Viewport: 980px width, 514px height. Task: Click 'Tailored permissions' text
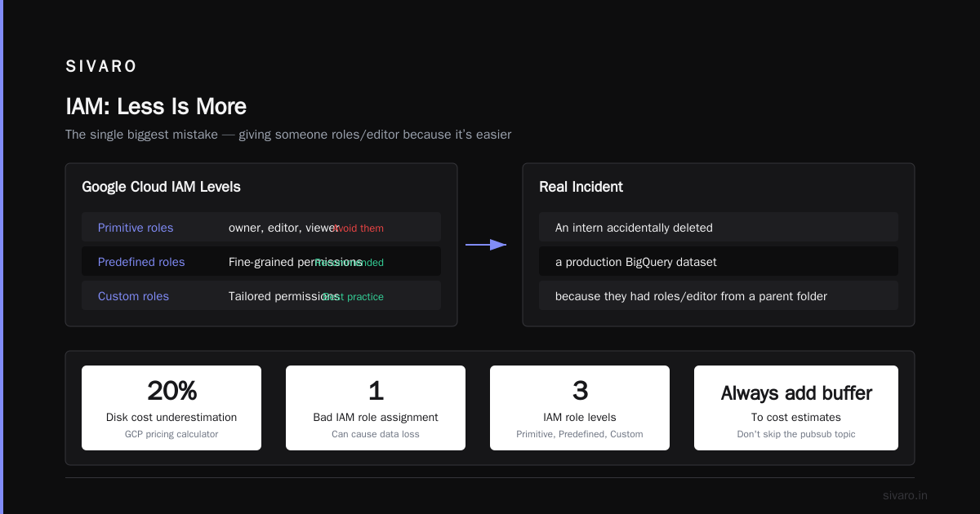click(x=283, y=296)
